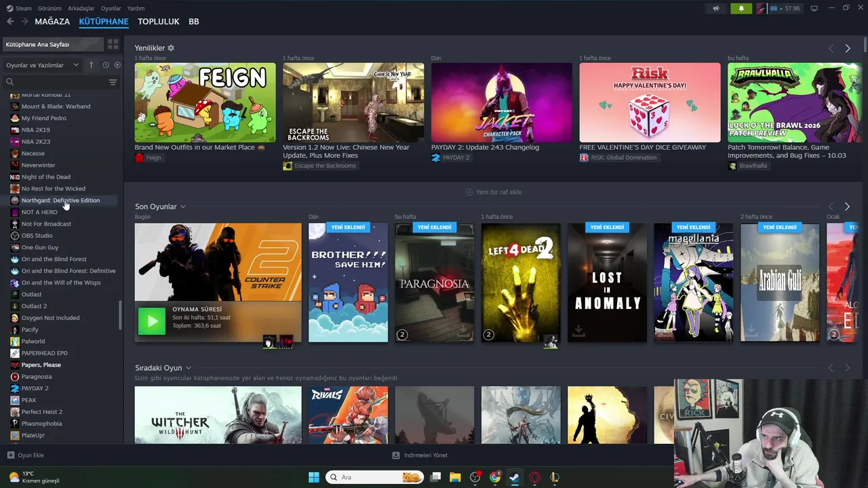Select Papers, Please in the library list
This screenshot has height=488, width=868.
point(41,365)
